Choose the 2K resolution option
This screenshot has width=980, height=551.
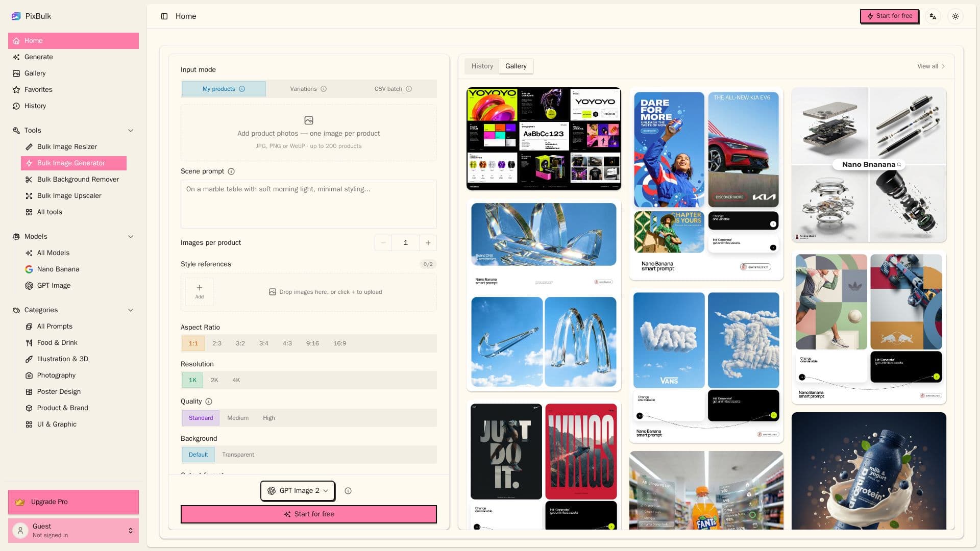[214, 380]
